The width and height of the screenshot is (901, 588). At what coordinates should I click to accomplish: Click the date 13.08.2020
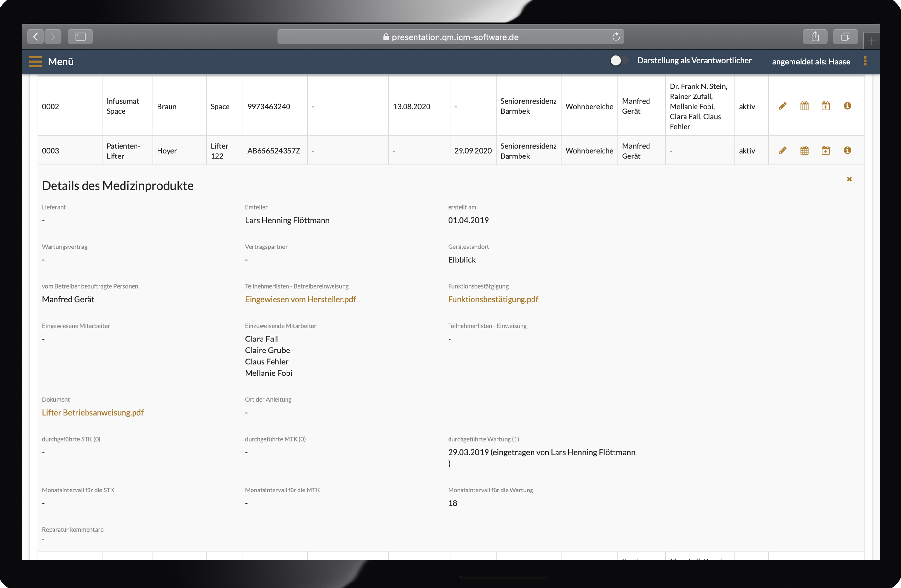412,106
